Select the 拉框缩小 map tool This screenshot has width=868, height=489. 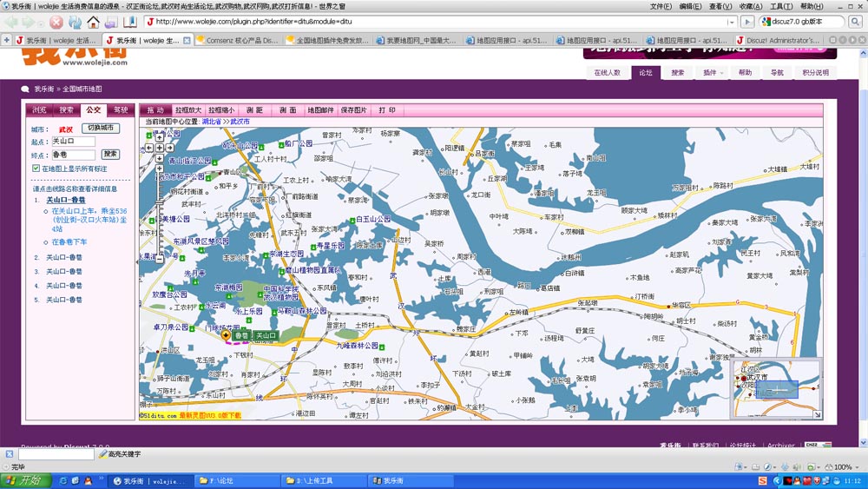pyautogui.click(x=221, y=110)
